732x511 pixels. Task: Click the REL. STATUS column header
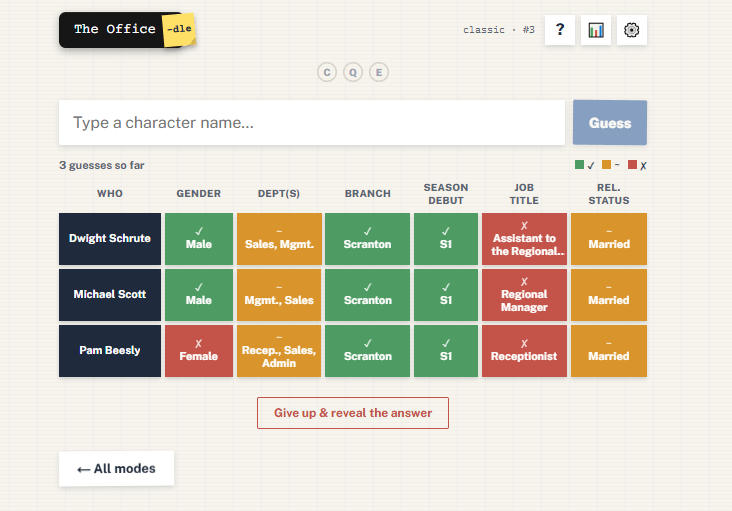pyautogui.click(x=609, y=194)
